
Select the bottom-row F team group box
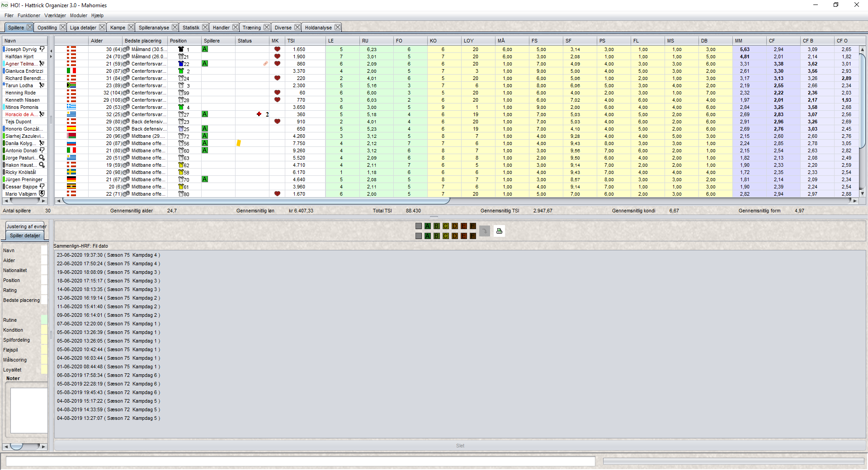click(472, 236)
